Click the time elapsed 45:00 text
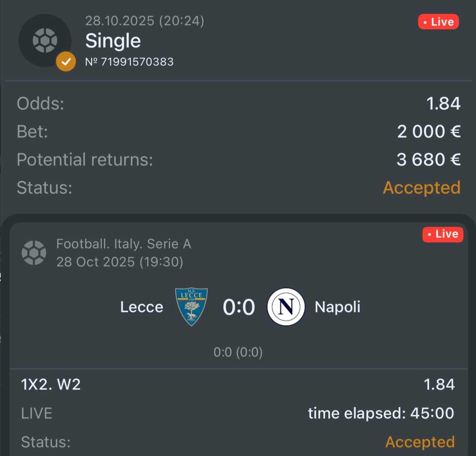The width and height of the screenshot is (476, 456). coord(381,413)
